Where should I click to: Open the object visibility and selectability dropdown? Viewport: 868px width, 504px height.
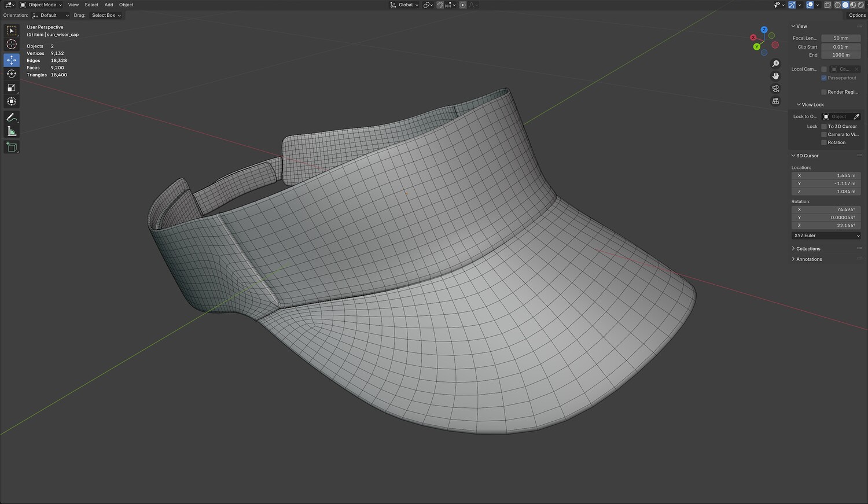click(x=779, y=5)
